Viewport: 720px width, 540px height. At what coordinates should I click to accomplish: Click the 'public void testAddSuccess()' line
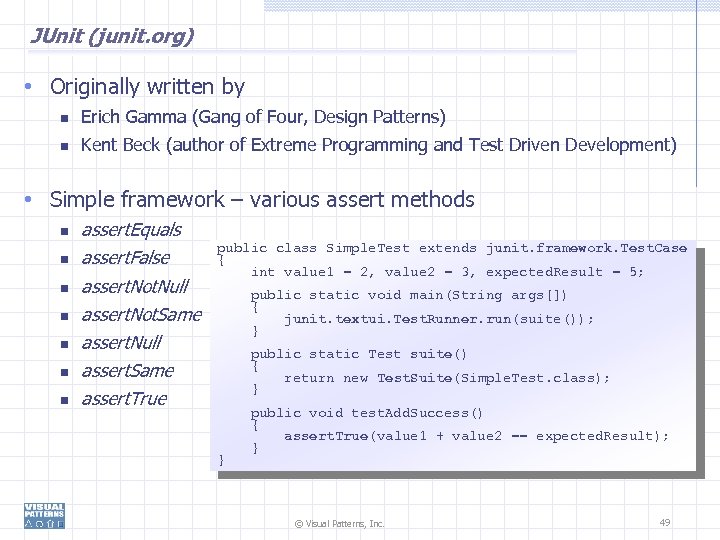point(366,413)
